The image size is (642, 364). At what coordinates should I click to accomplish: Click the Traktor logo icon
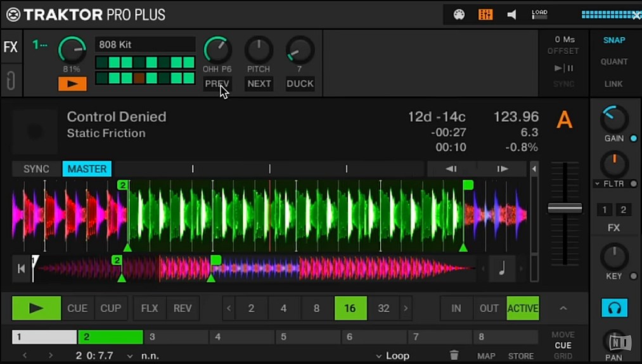[13, 15]
